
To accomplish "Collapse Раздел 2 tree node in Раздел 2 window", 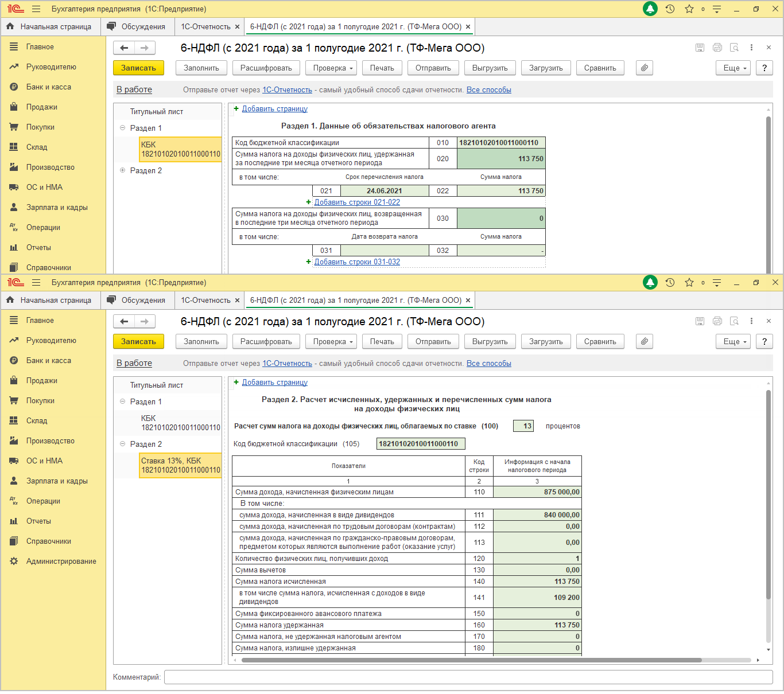I will [122, 444].
